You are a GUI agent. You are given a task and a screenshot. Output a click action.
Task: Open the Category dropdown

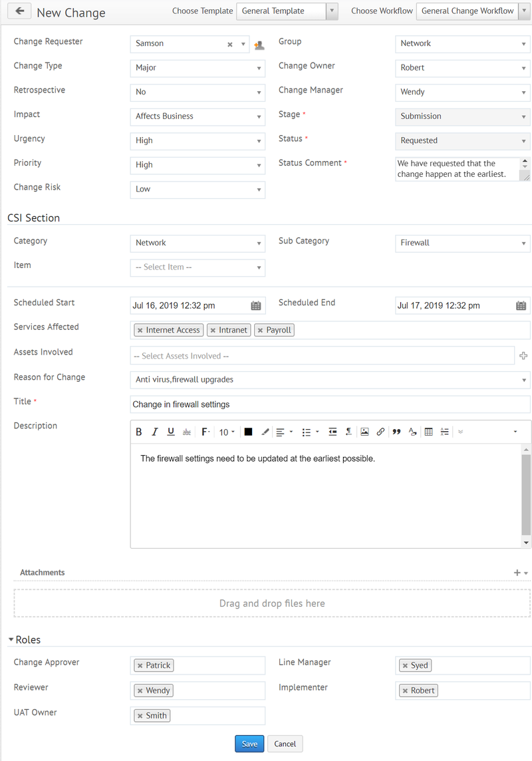pos(198,243)
